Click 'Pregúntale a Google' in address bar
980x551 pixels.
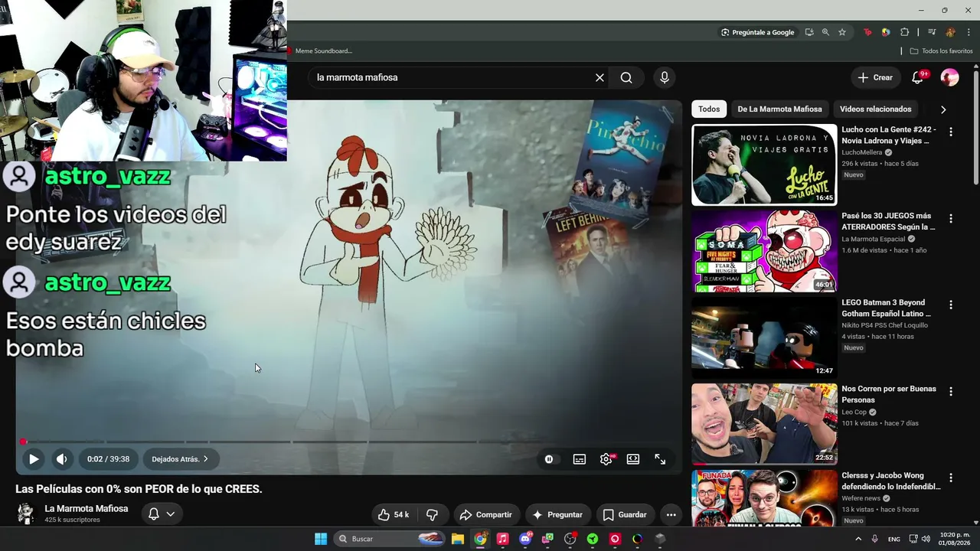[757, 32]
